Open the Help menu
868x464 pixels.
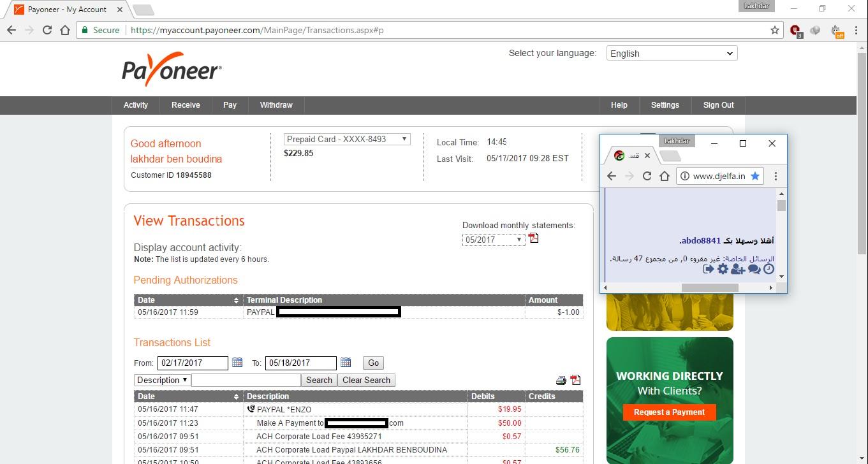[x=619, y=105]
